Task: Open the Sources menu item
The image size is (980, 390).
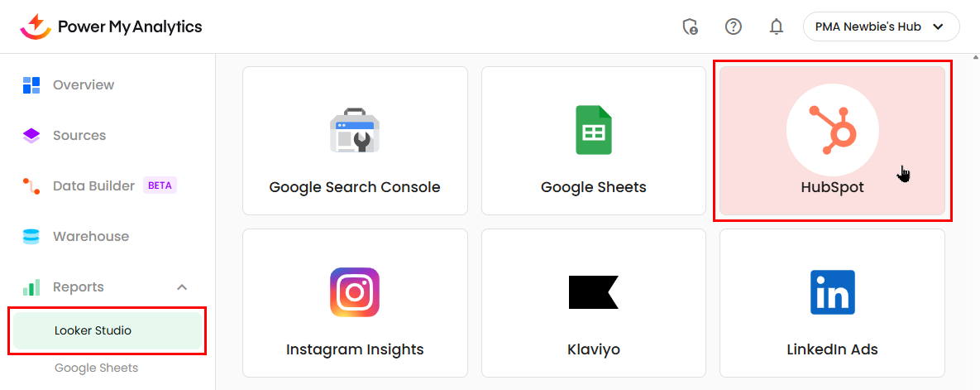Action: pos(79,135)
